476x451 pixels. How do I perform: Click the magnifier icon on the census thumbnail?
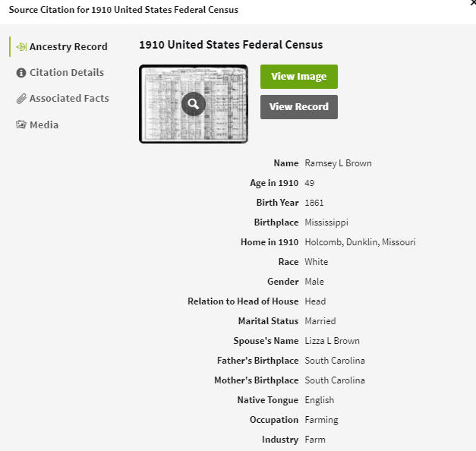[194, 104]
